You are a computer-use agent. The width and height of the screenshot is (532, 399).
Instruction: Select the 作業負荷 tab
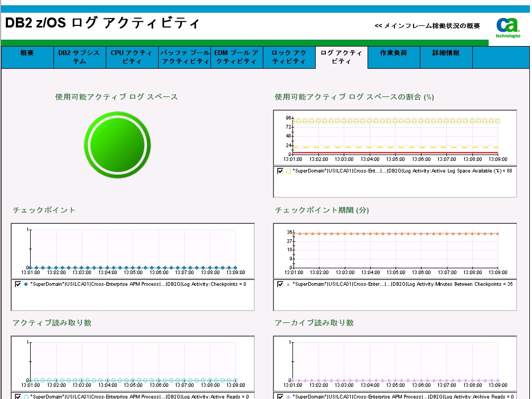[x=393, y=57]
